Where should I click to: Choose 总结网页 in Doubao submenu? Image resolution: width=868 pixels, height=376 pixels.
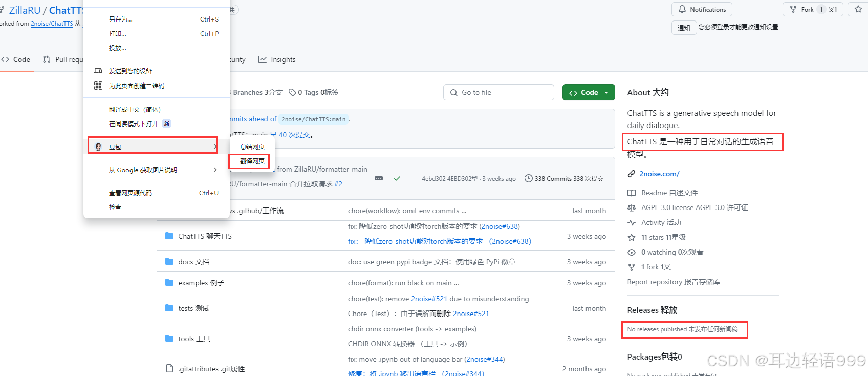tap(252, 147)
